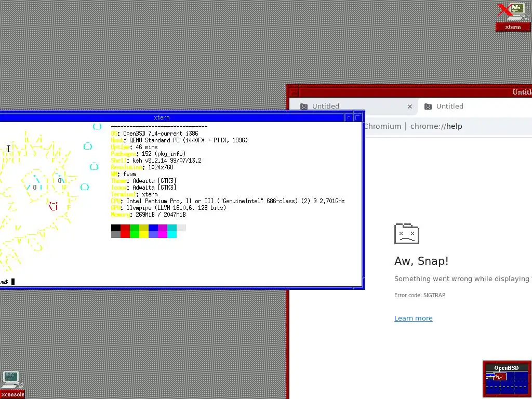The image size is (532, 399).
Task: Follow the Learn more link
Action: [x=413, y=318]
